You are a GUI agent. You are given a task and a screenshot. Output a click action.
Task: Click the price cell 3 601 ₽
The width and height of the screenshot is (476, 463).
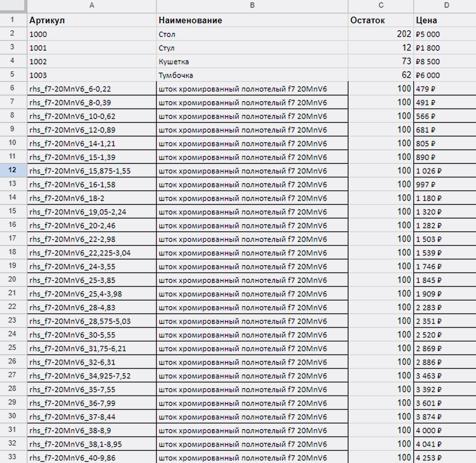coord(445,403)
